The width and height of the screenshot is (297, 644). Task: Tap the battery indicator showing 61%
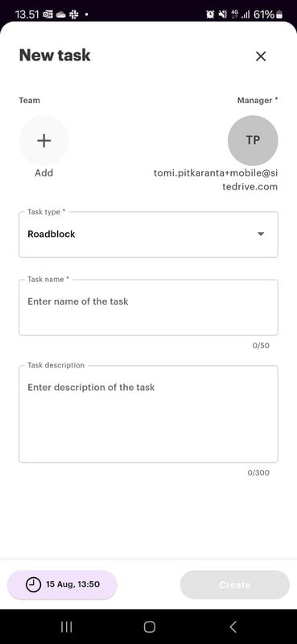click(268, 15)
